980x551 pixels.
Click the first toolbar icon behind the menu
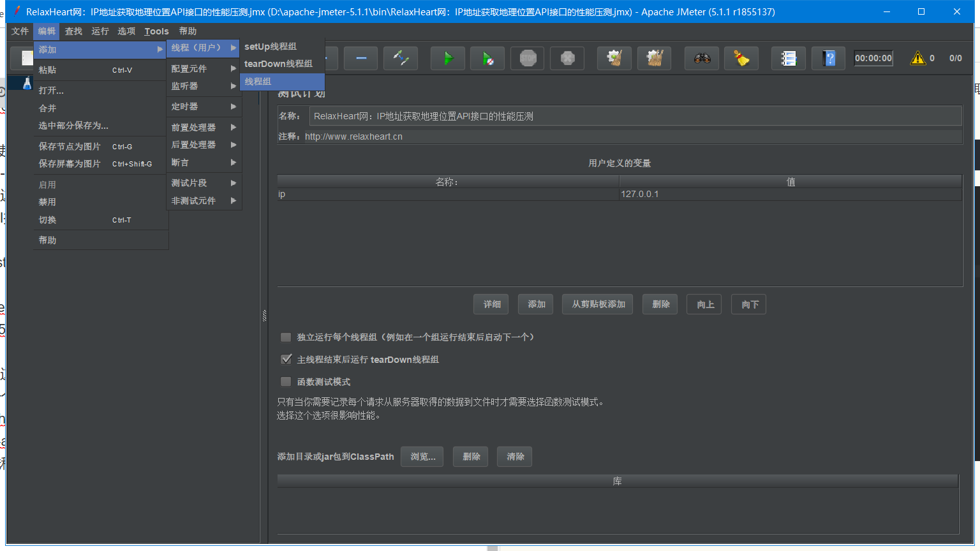[22, 58]
